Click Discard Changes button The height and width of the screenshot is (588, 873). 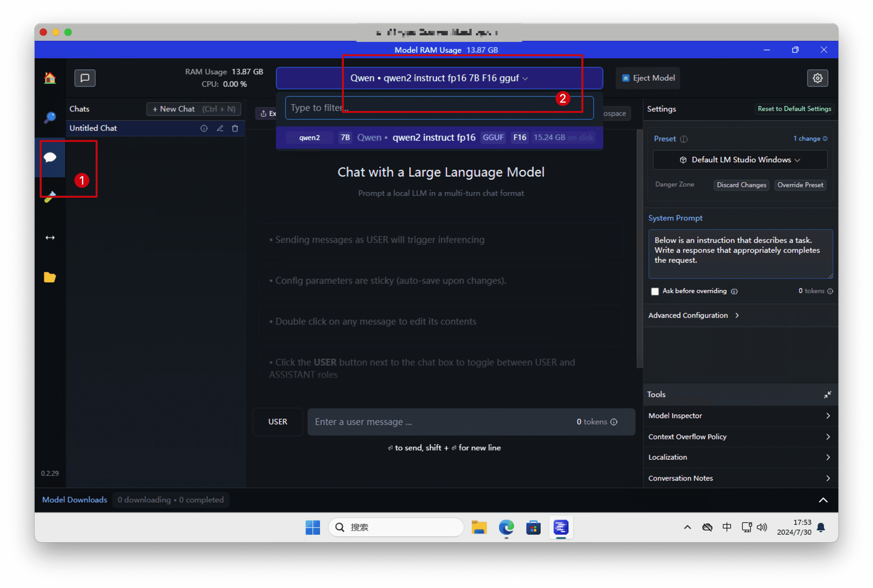(x=741, y=185)
